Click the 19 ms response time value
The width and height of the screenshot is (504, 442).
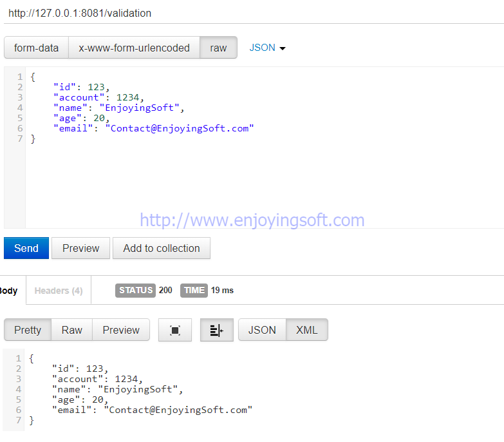[x=222, y=290]
